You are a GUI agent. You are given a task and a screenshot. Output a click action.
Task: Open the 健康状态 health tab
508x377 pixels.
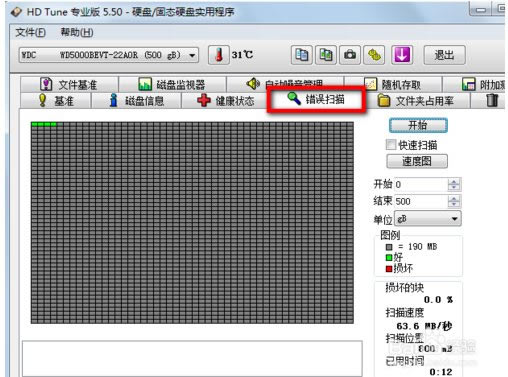tap(226, 101)
